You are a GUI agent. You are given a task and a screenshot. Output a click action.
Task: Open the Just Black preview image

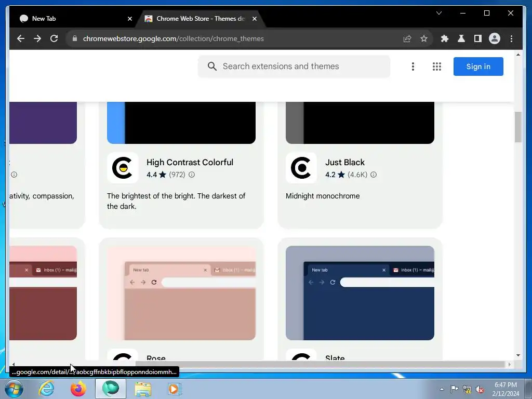360,123
